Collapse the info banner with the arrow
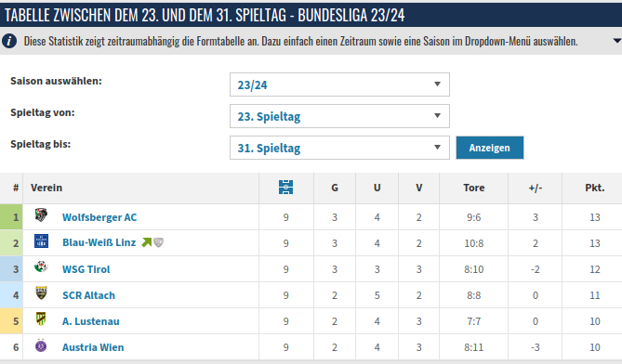Viewport: 622px width, 364px height. [616, 41]
